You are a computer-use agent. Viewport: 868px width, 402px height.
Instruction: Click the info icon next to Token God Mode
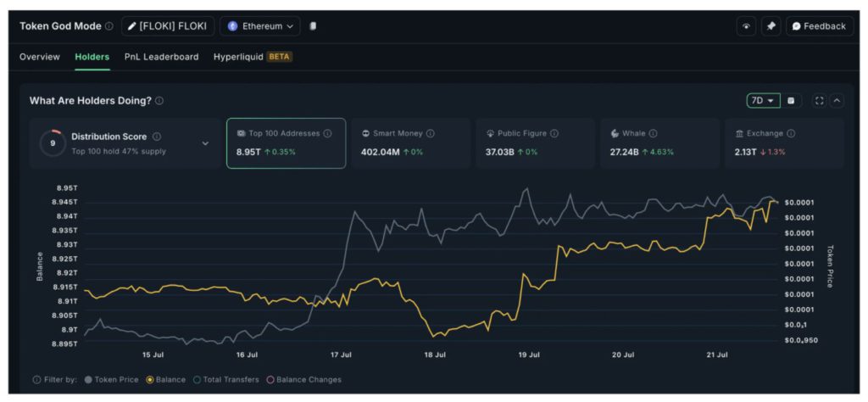[109, 26]
